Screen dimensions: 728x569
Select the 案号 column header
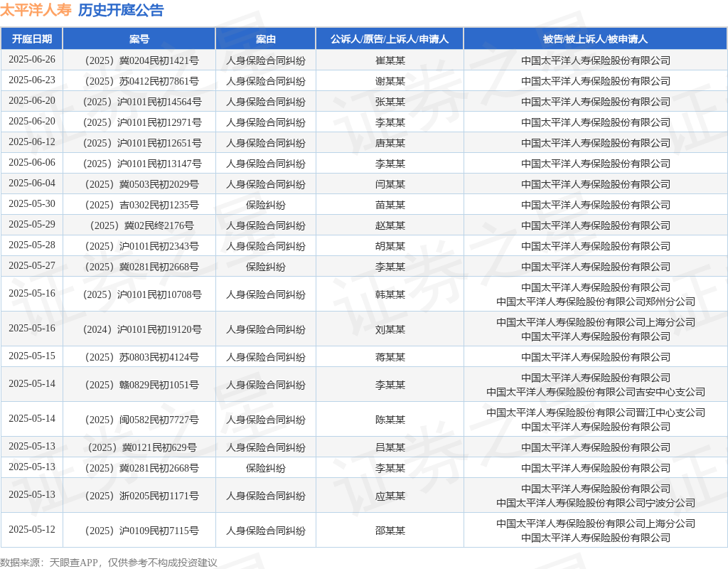[x=139, y=39]
